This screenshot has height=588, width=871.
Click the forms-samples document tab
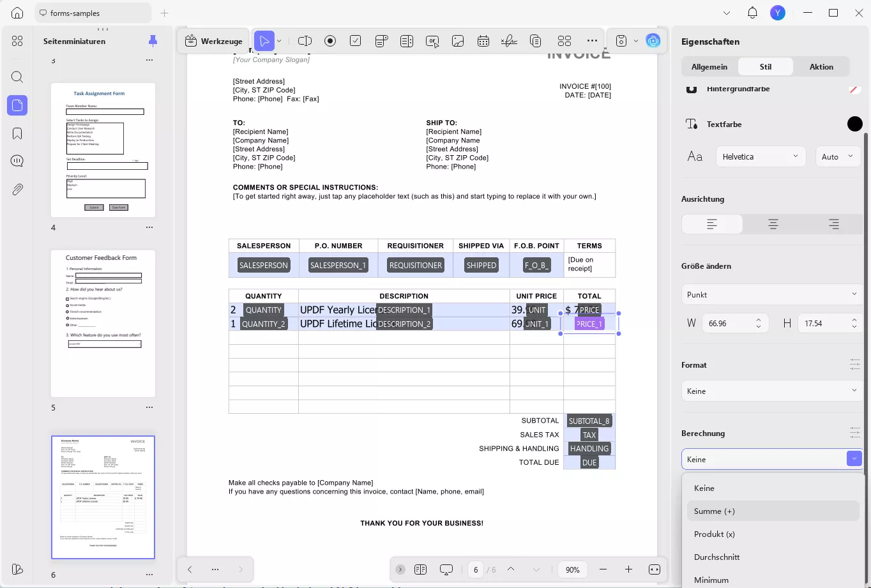(93, 13)
